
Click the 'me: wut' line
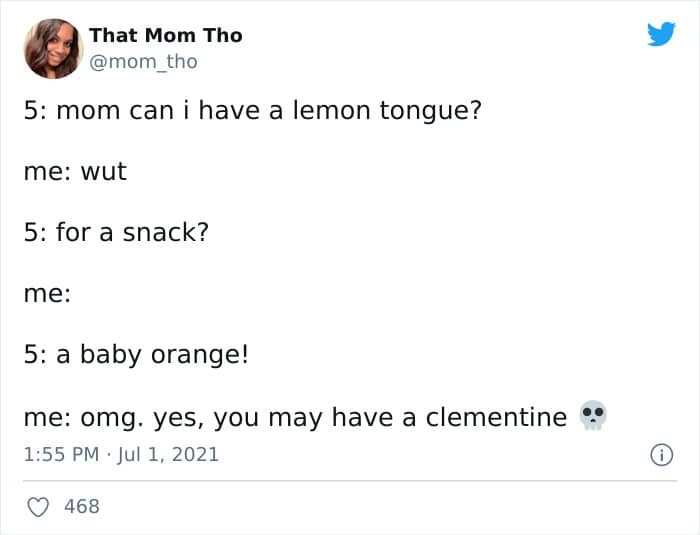(x=75, y=171)
